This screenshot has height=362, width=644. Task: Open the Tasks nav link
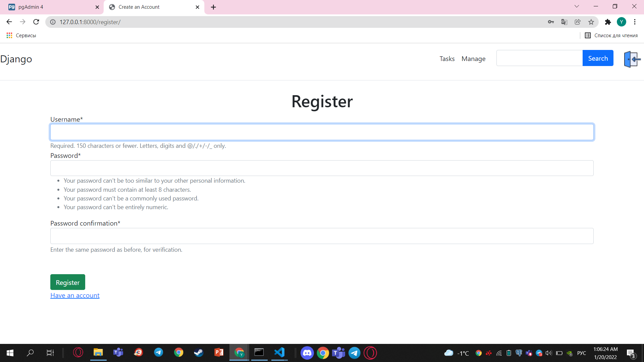pyautogui.click(x=447, y=59)
